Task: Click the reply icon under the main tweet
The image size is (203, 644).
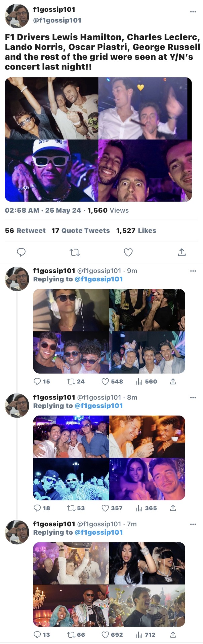Action: tap(21, 252)
